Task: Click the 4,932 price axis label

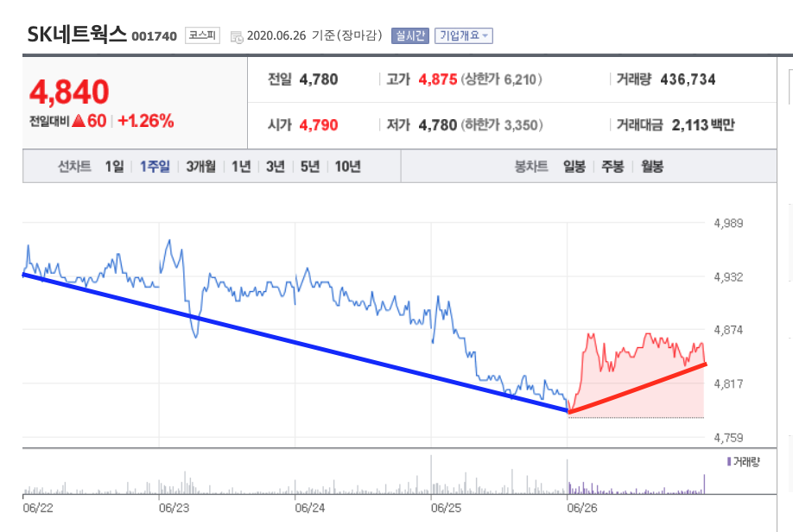Action: tap(728, 276)
